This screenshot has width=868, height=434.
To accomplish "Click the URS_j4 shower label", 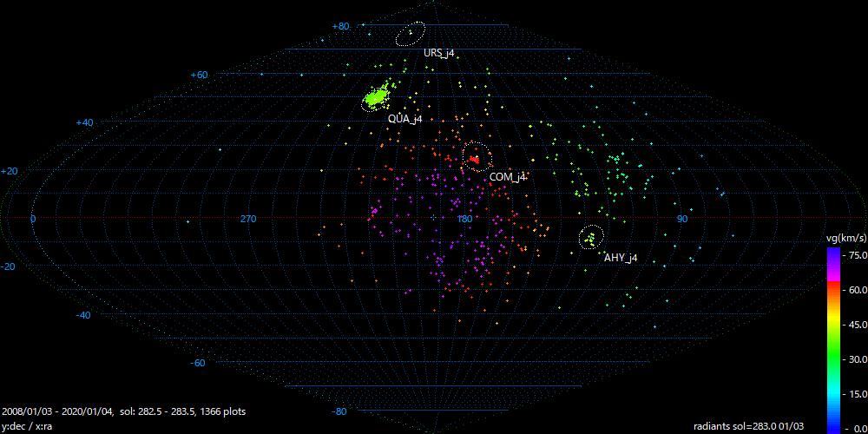I will [439, 54].
